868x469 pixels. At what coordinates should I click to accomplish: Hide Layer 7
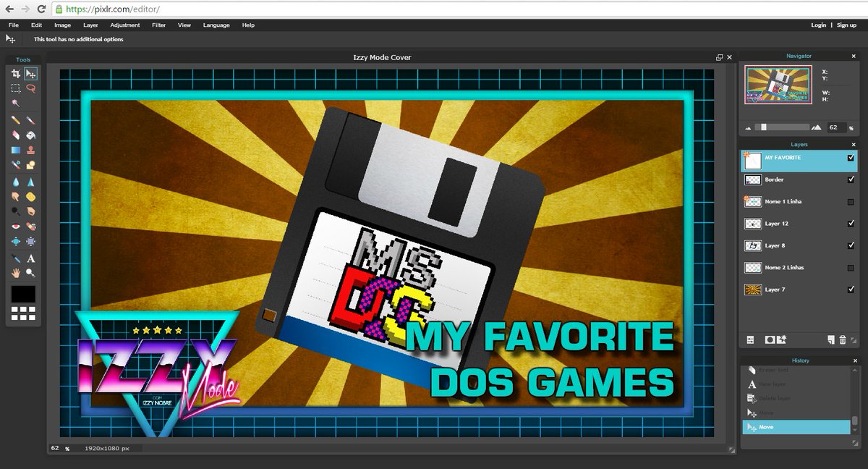tap(851, 290)
